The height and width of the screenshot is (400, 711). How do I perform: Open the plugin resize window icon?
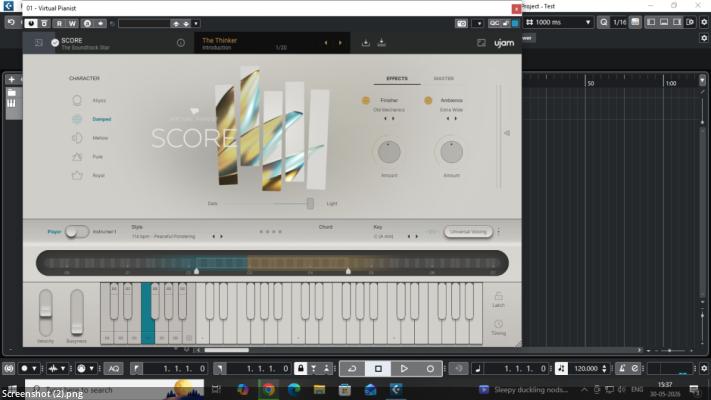click(481, 43)
